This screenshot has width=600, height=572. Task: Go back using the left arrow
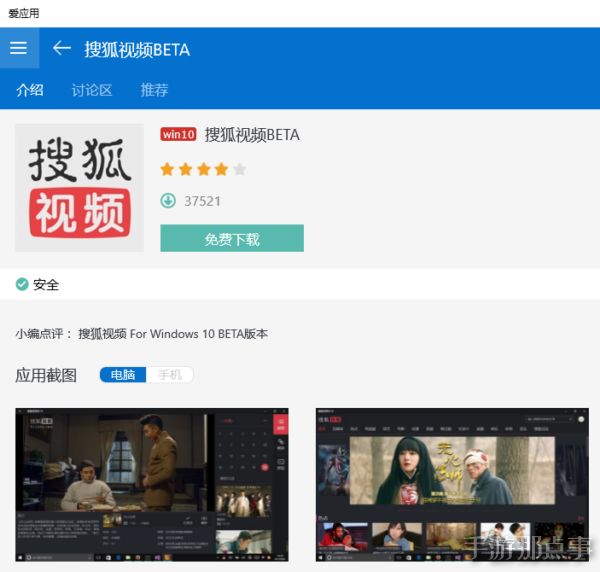[x=62, y=48]
